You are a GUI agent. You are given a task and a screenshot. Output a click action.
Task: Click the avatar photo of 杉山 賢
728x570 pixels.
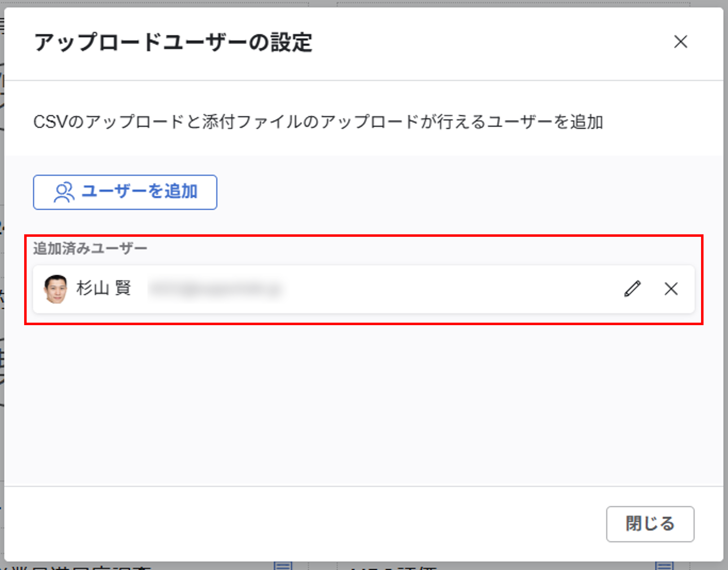tap(56, 289)
